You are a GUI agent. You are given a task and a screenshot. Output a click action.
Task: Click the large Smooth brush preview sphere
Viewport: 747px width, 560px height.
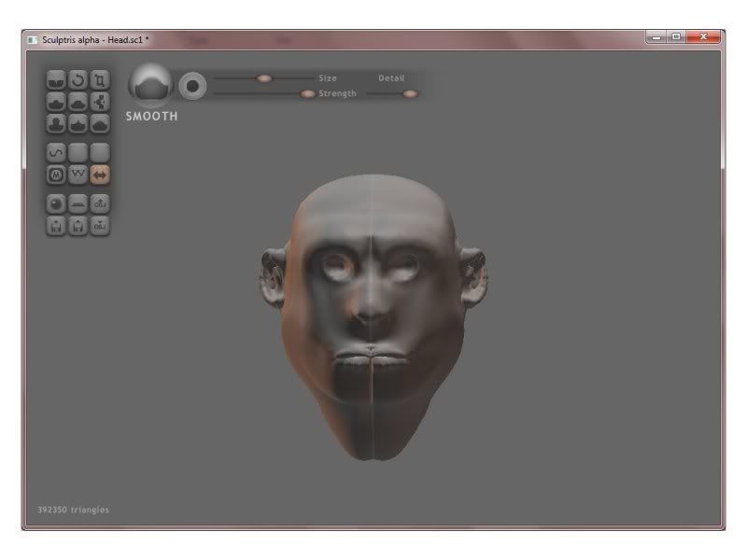148,85
